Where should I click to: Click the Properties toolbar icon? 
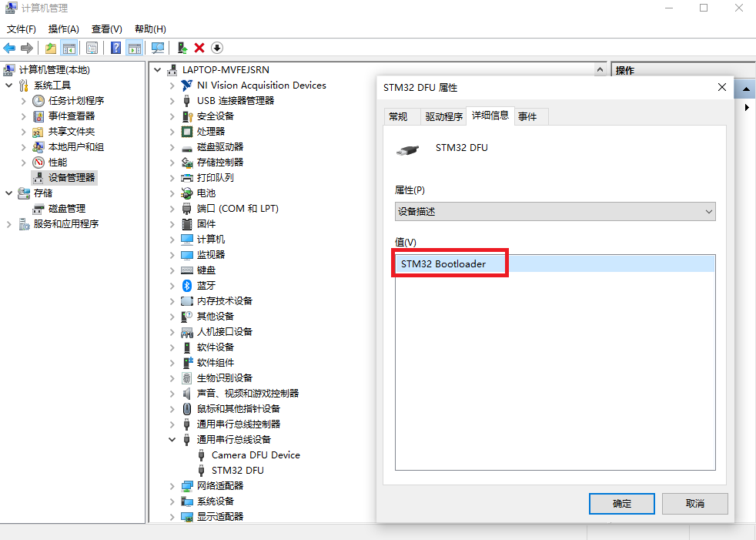coord(92,48)
